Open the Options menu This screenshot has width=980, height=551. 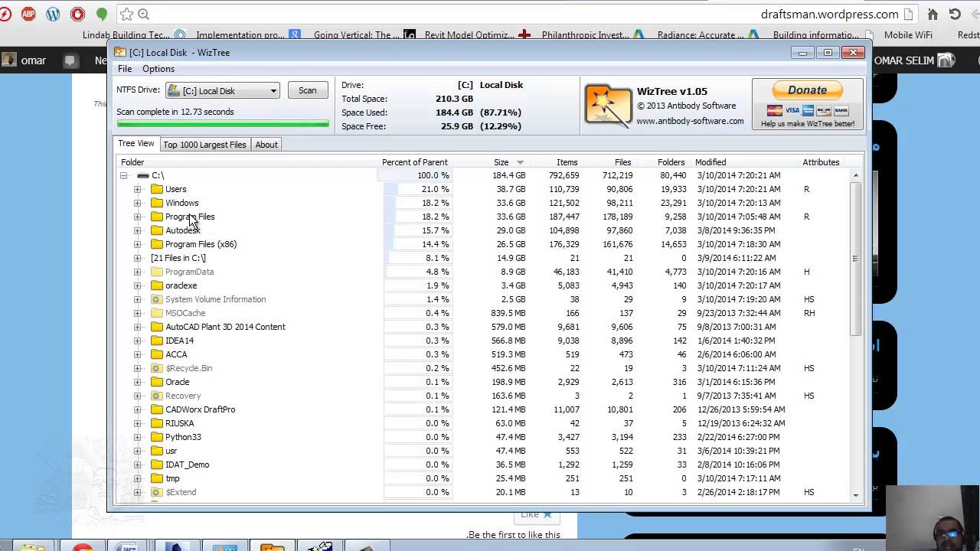pyautogui.click(x=158, y=69)
